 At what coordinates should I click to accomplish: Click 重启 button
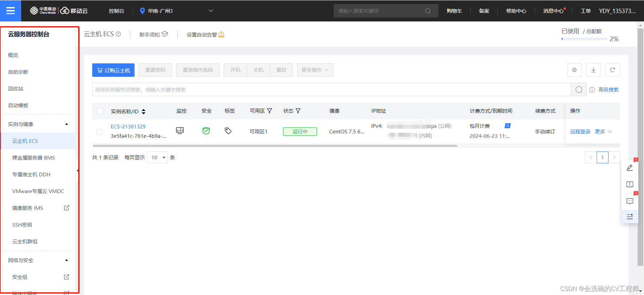coord(281,70)
